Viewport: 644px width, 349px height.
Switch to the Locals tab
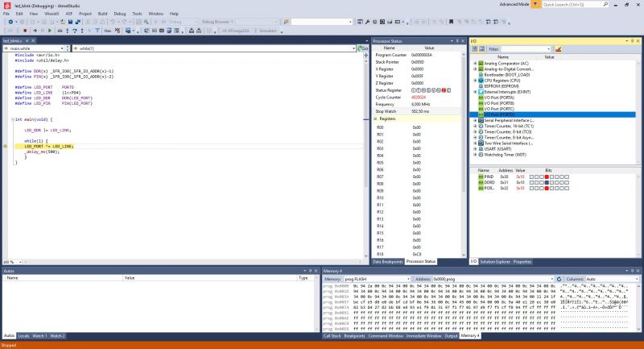[23, 336]
